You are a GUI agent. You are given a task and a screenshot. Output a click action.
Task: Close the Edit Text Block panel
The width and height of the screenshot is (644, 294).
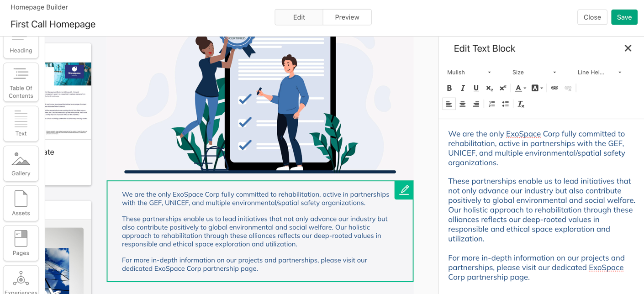628,48
